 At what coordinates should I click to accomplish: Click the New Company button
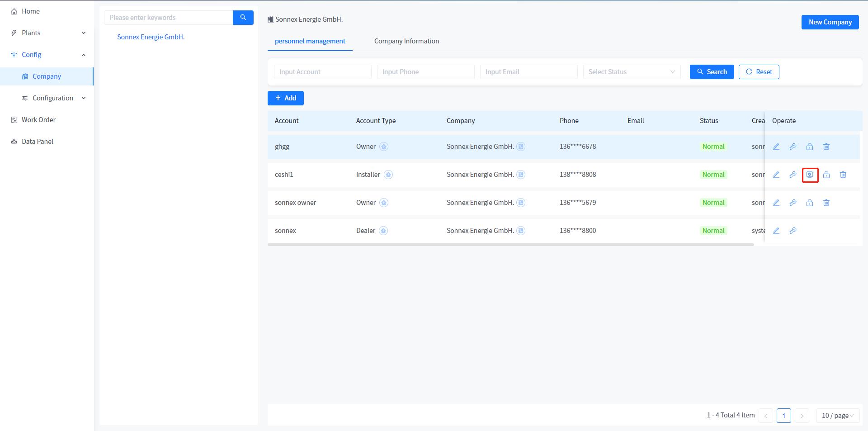click(830, 22)
